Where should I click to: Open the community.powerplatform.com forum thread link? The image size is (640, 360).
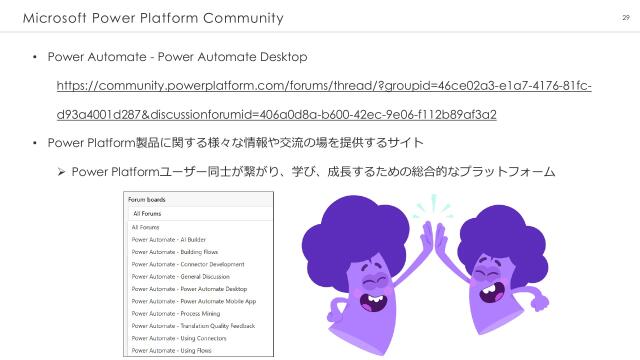click(324, 100)
